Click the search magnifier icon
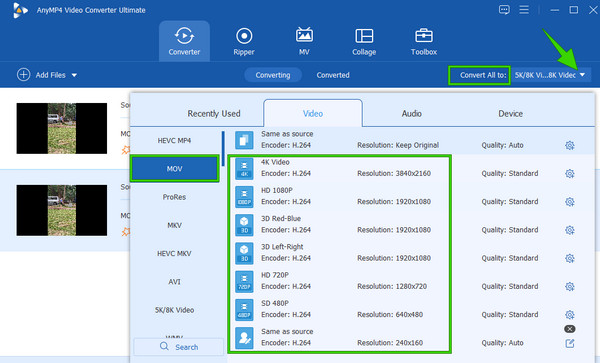This screenshot has height=363, width=600. (x=164, y=347)
